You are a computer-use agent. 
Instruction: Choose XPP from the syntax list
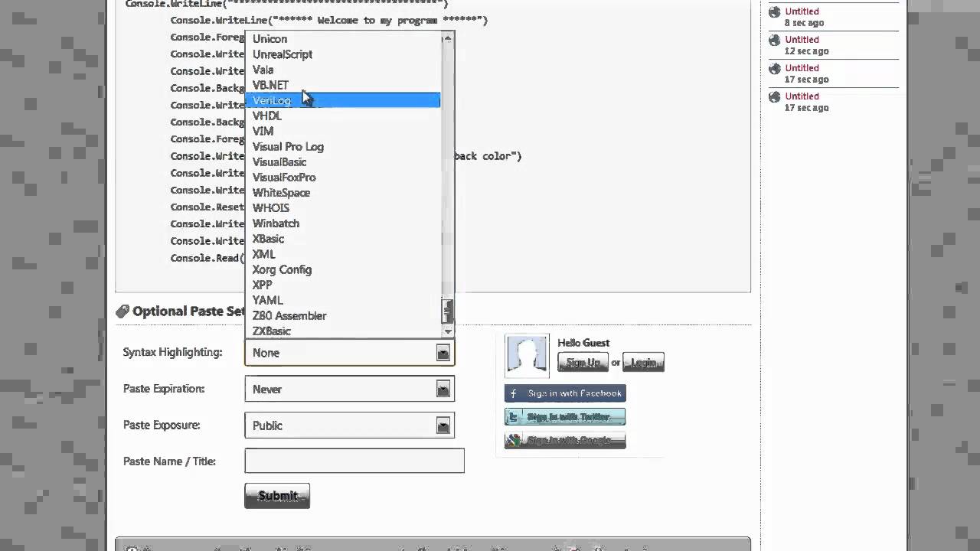click(x=262, y=285)
